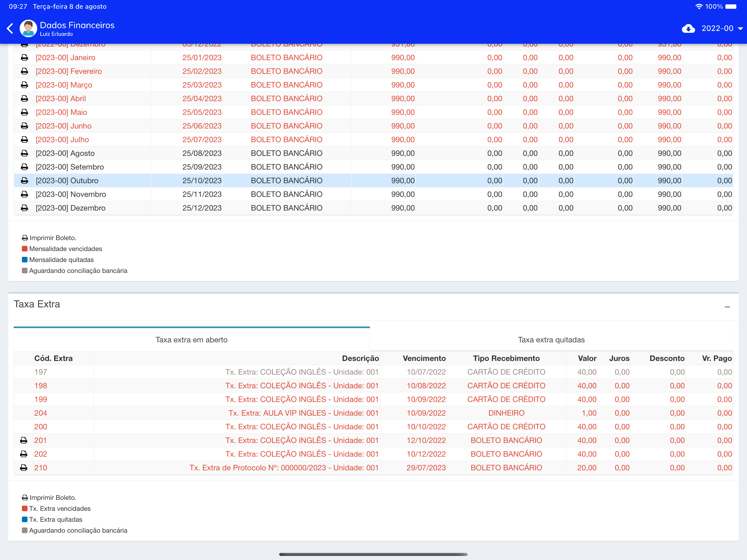The width and height of the screenshot is (747, 560).
Task: Select the due date 25/08/2023
Action: pos(202,153)
